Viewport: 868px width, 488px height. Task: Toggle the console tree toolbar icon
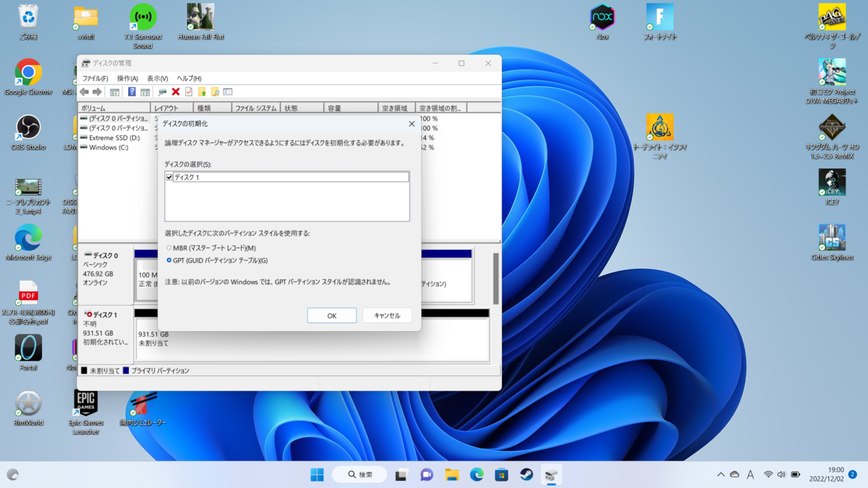coord(114,92)
